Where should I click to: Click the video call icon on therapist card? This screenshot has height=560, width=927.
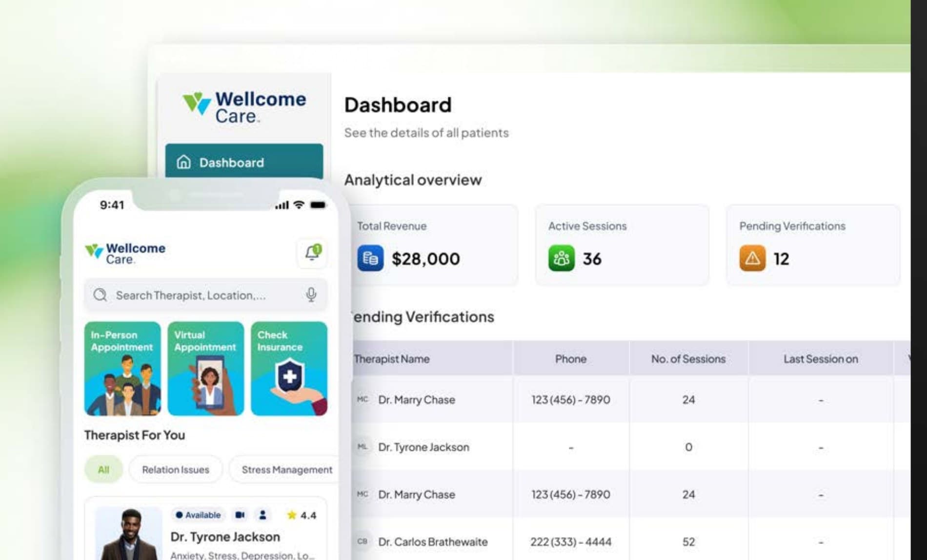240,515
